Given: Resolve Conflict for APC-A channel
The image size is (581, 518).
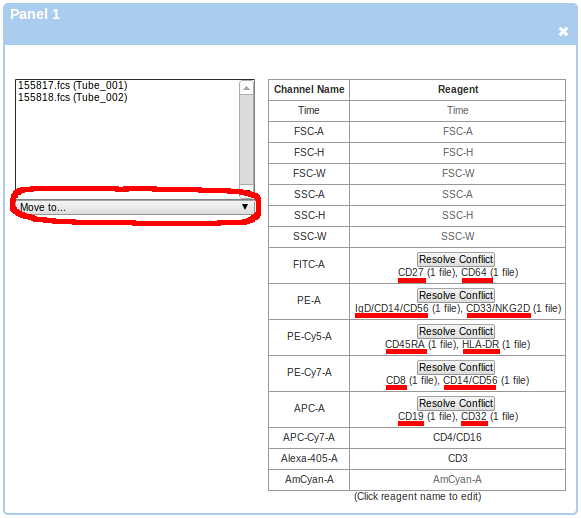Looking at the screenshot, I should [x=456, y=403].
